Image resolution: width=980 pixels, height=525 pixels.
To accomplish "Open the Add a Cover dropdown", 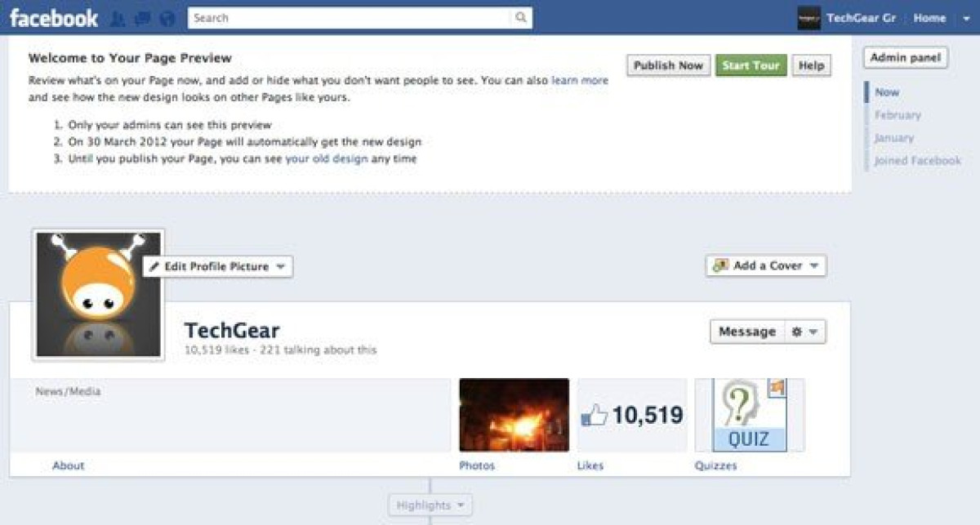I will tap(766, 265).
